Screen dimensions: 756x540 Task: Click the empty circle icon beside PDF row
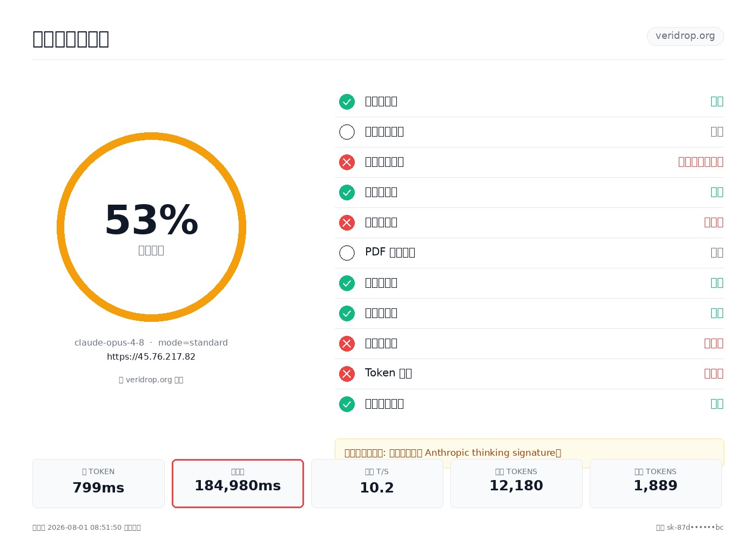coord(347,253)
